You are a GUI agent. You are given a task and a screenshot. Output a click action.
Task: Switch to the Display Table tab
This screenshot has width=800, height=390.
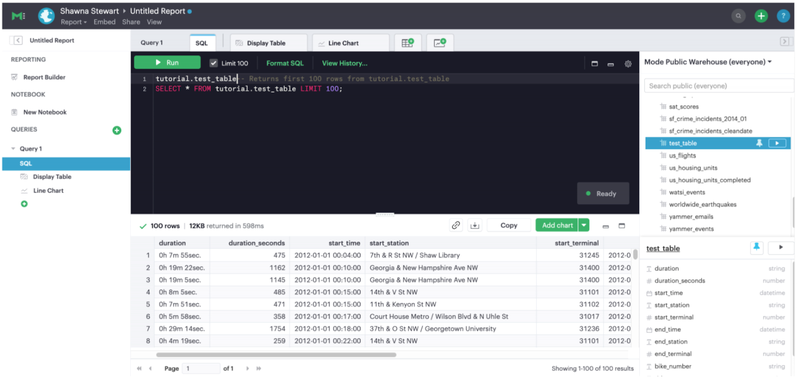269,43
